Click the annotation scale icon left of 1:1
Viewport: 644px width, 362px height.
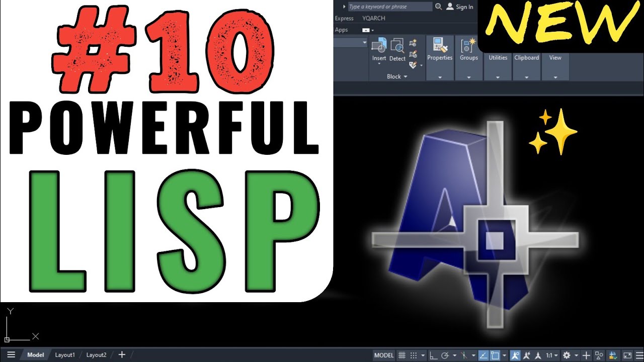pos(538,355)
